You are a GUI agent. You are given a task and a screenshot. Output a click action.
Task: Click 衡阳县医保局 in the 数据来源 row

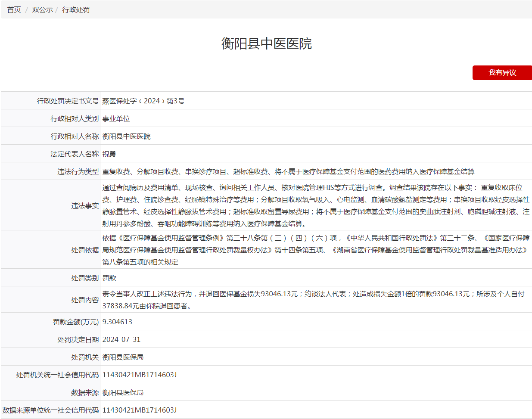[123, 392]
